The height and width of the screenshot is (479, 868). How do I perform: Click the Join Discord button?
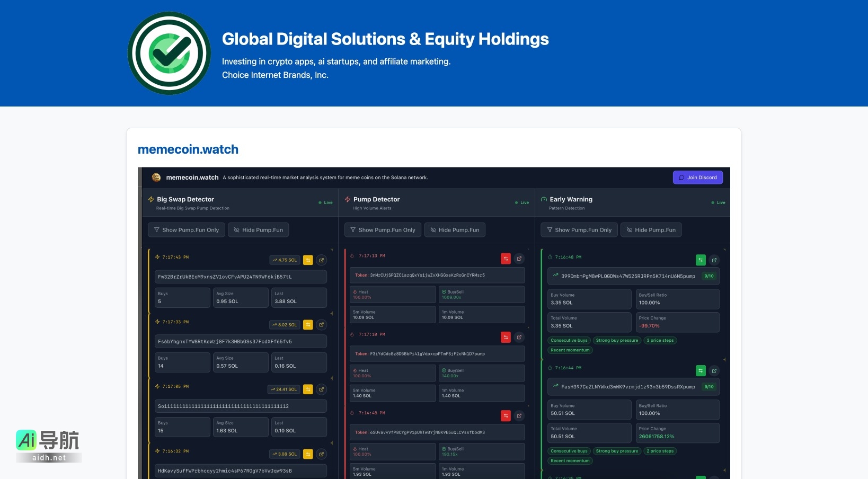[x=697, y=178]
